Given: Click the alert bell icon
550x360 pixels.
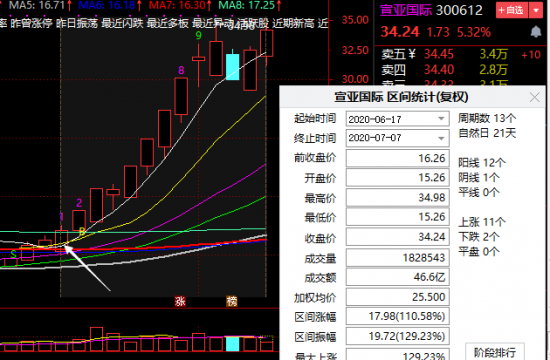Looking at the screenshot, I should (x=535, y=32).
